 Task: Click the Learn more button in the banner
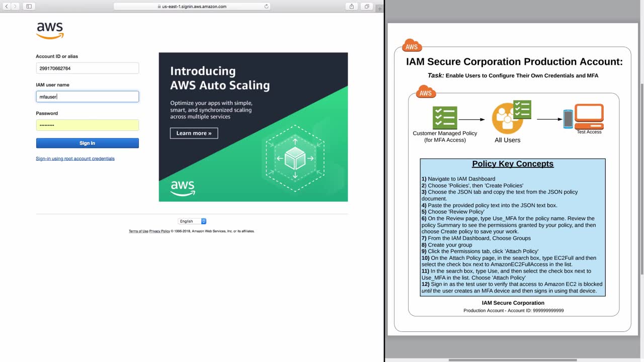coord(194,133)
